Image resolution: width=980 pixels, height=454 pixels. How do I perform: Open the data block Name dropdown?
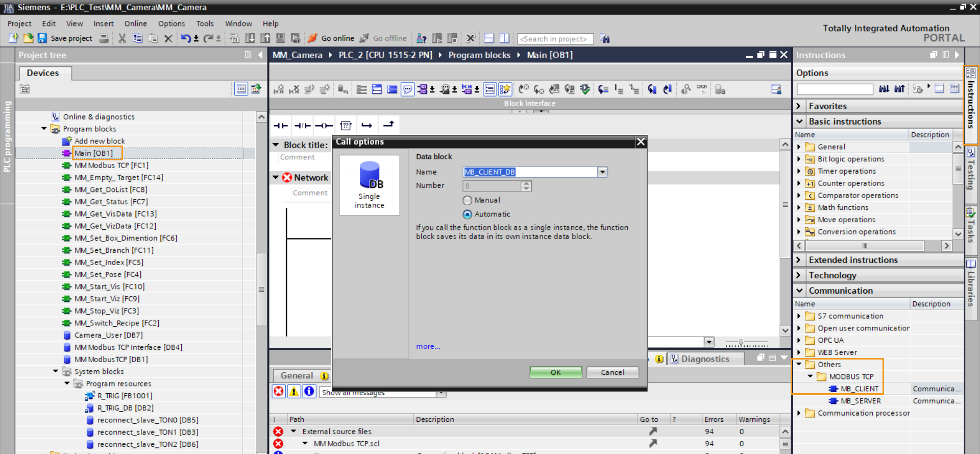[603, 172]
